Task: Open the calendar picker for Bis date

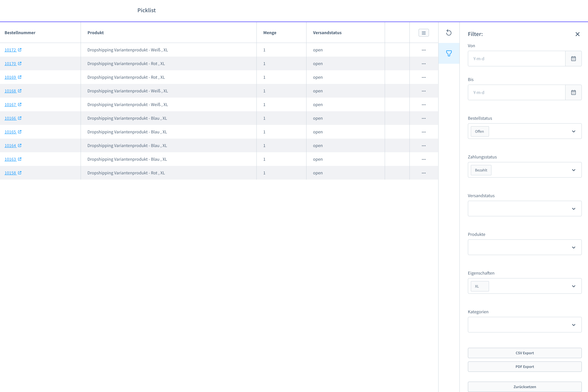Action: 574,93
